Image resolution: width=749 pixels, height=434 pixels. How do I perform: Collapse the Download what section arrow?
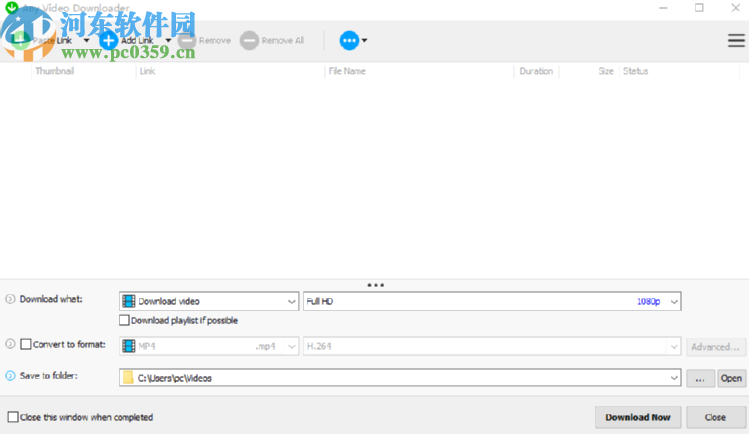10,299
